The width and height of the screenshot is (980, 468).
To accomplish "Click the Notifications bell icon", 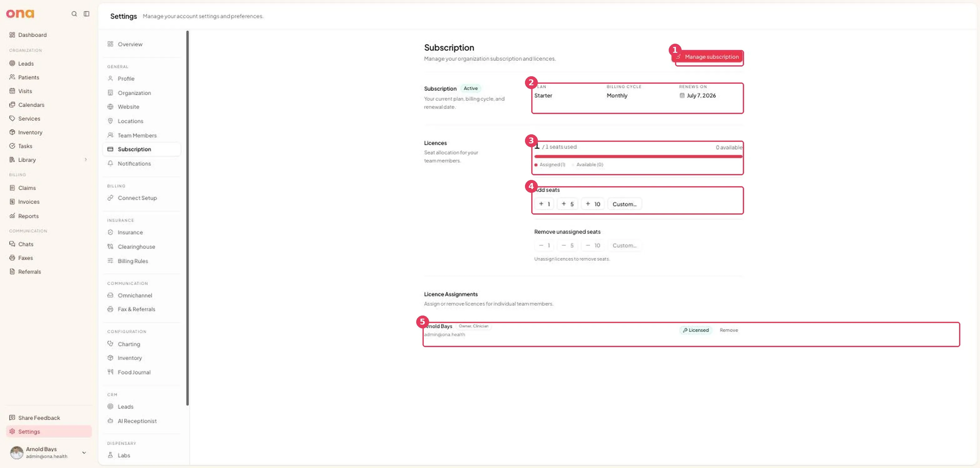I will [110, 163].
